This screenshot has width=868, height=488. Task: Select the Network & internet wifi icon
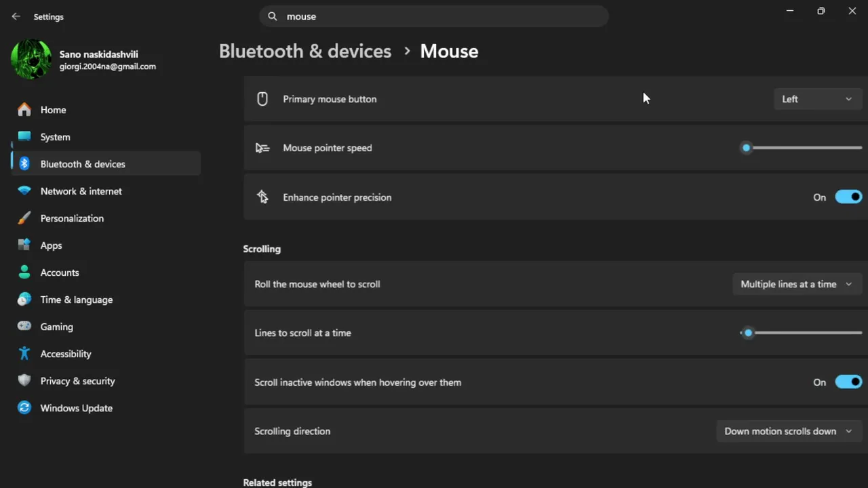coord(24,191)
